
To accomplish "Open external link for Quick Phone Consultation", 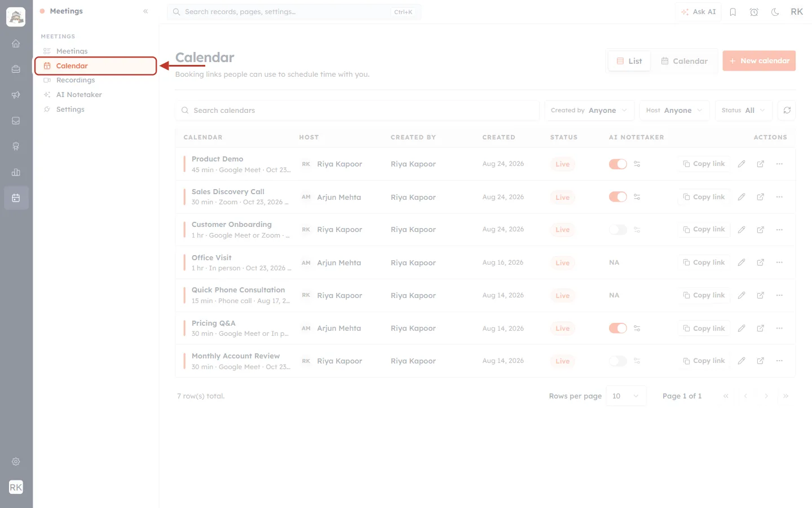I will point(760,295).
